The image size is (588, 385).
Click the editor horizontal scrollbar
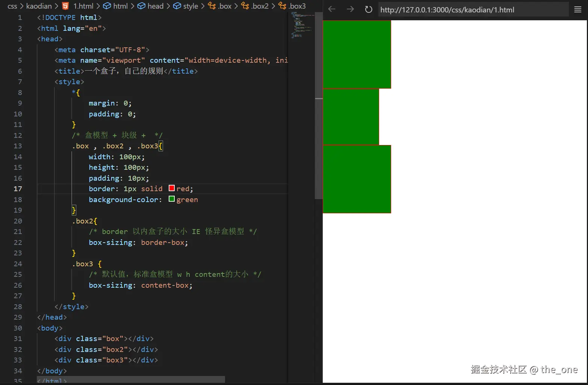click(131, 379)
